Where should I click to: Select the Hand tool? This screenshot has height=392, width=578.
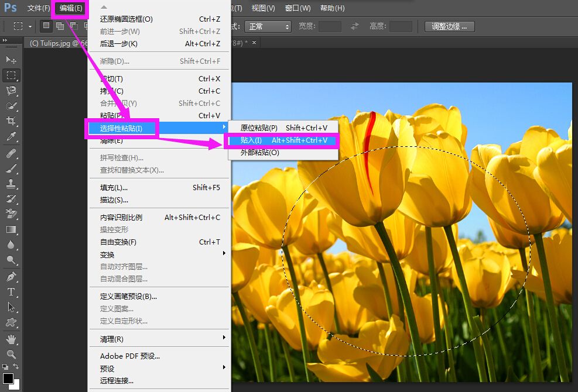(11, 339)
